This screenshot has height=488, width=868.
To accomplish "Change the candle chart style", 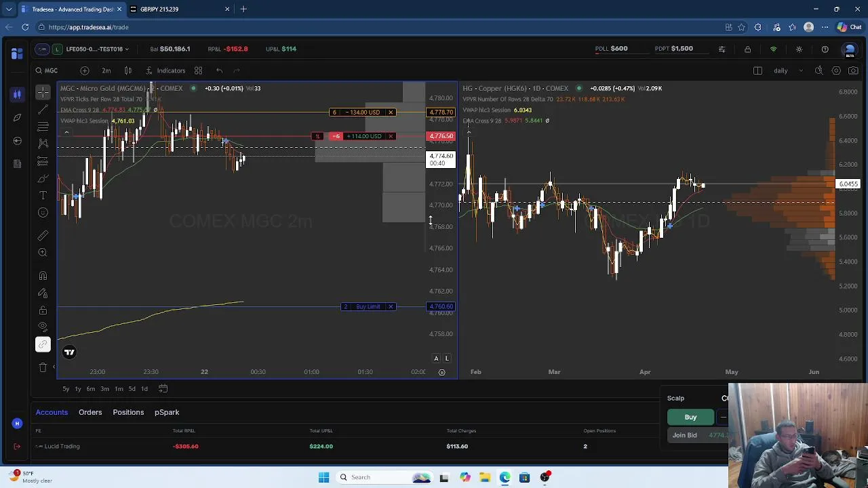I will tap(128, 70).
